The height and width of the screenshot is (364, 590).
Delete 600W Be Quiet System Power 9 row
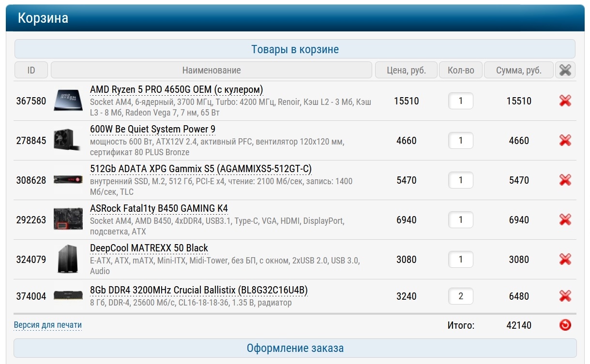pos(565,141)
